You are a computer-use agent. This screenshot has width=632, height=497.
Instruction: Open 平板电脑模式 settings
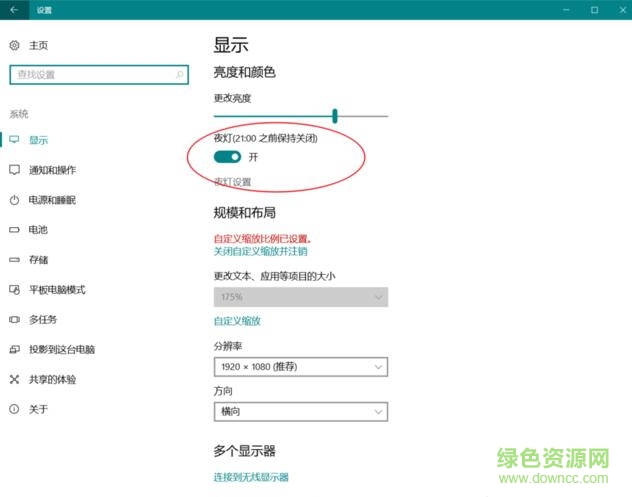57,290
